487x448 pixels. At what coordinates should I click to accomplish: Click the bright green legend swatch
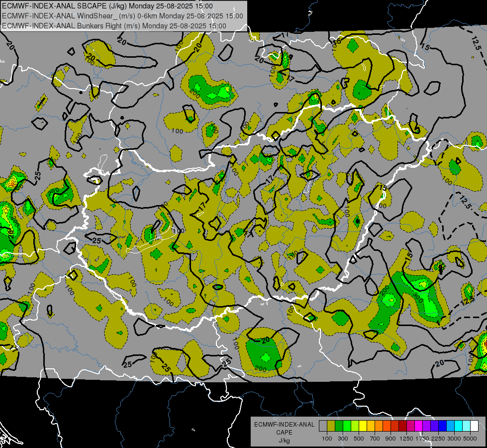(x=347, y=426)
